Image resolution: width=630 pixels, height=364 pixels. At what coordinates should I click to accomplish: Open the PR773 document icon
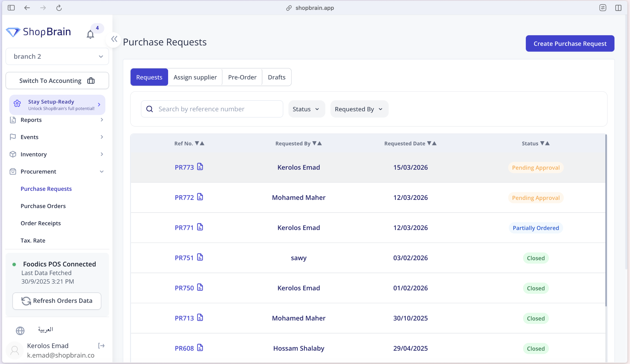click(x=200, y=166)
